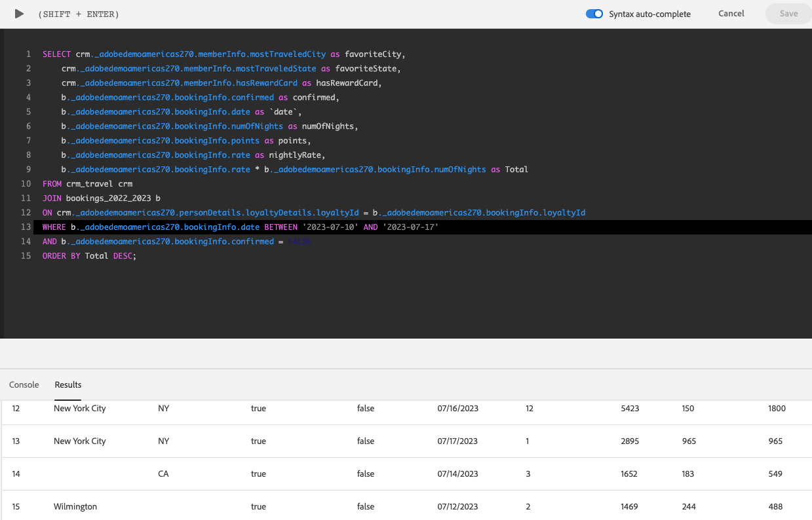This screenshot has width=812, height=520.
Task: Click the ORDER BY Total DESC line
Action: coord(89,256)
